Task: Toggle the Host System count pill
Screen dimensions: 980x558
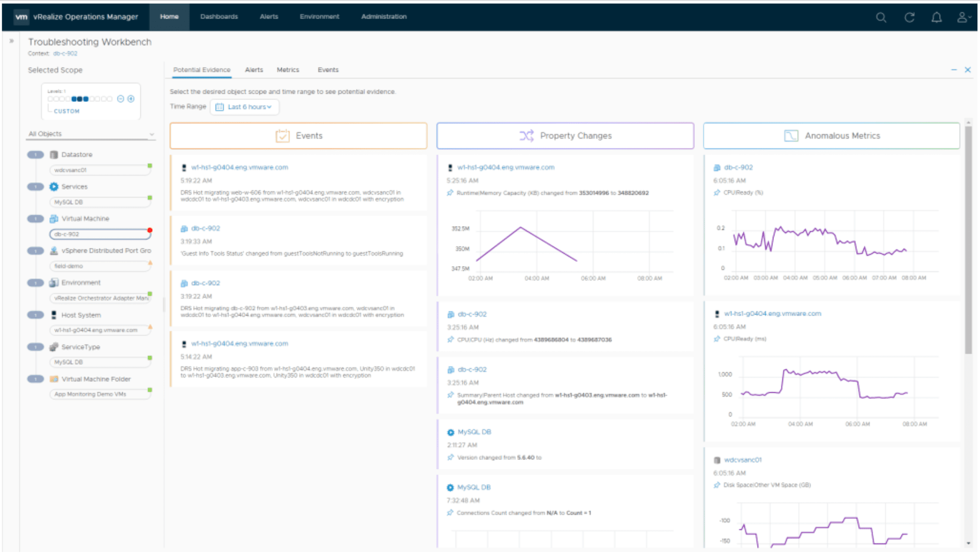Action: click(x=36, y=315)
